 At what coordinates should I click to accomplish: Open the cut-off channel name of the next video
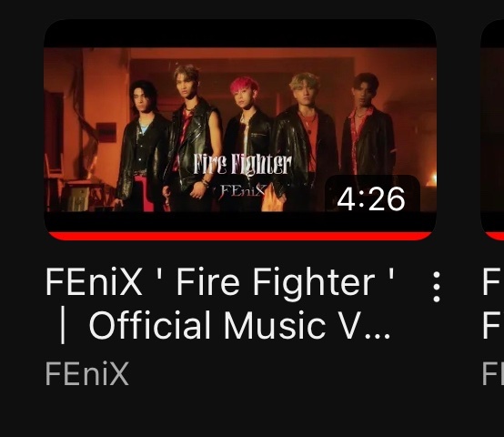click(493, 373)
